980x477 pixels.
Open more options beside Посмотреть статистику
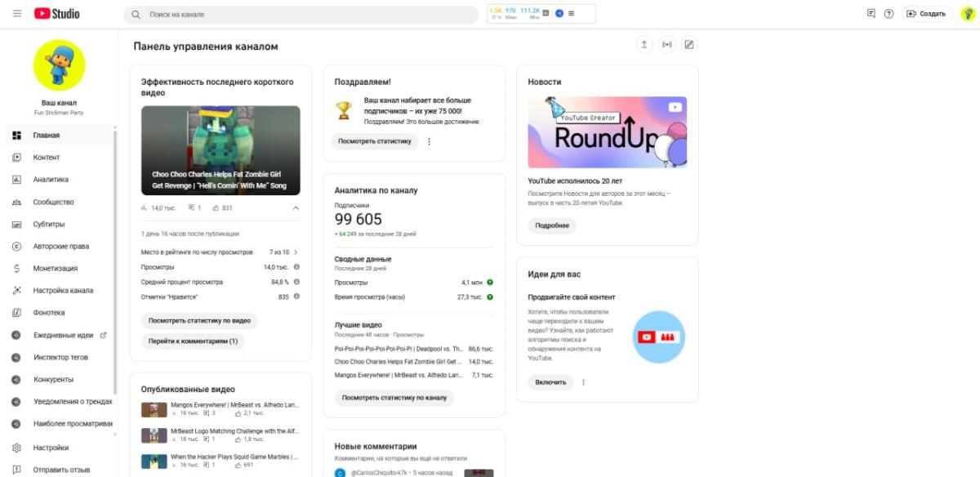(x=429, y=141)
